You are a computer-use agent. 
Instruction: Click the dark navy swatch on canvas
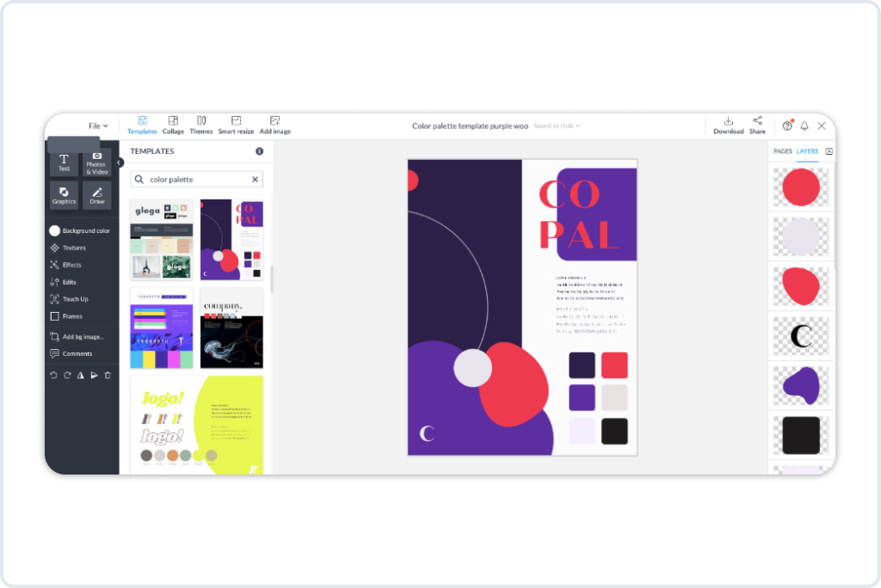pos(582,365)
